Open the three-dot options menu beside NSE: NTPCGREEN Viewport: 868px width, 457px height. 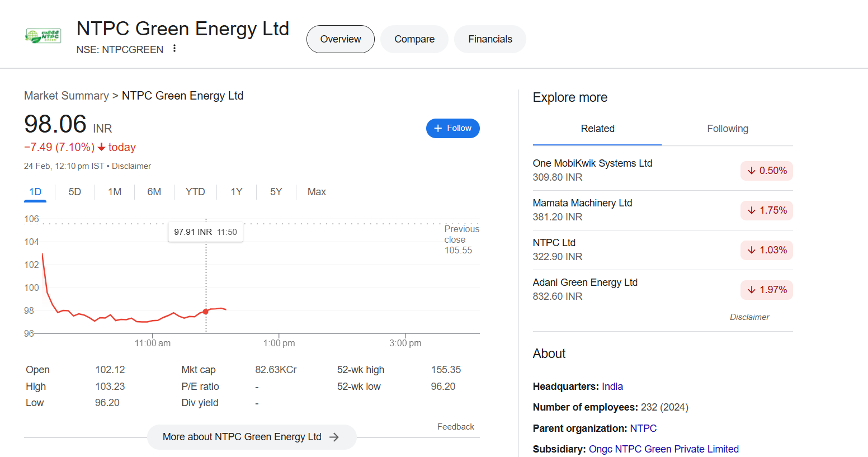tap(174, 49)
